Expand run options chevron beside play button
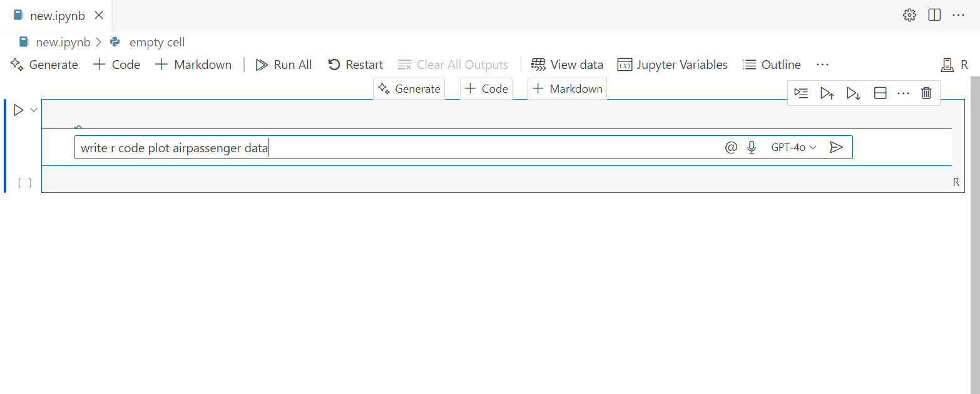Screen dimensions: 980x394 pyautogui.click(x=34, y=110)
